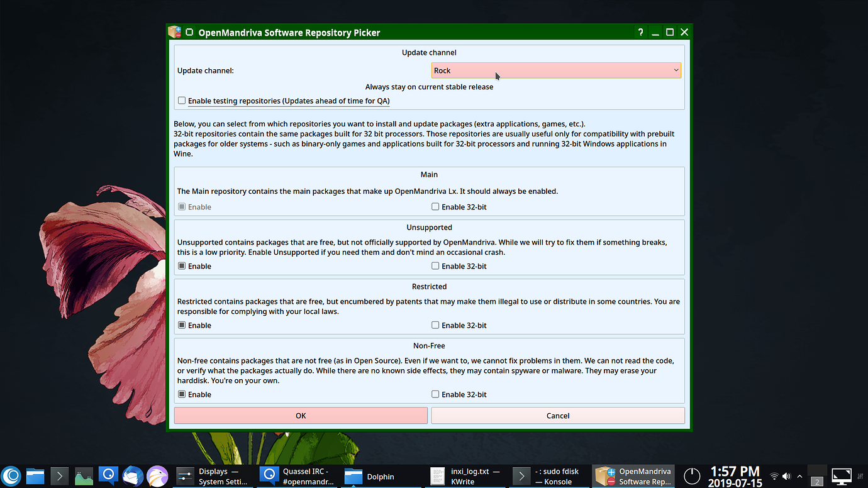Open the OpenMandriva application launcher menu
This screenshot has width=868, height=488.
click(x=11, y=476)
